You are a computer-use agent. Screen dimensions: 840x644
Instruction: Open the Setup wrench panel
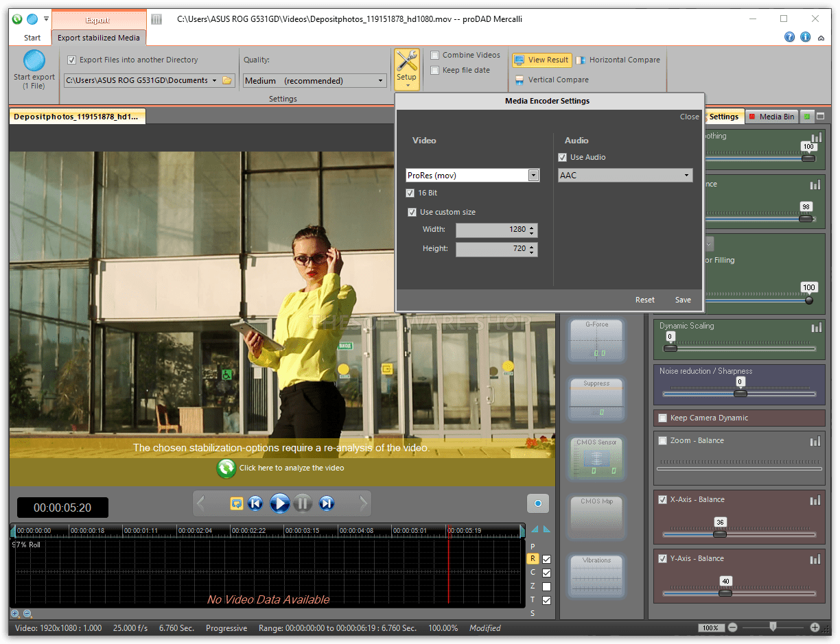point(406,68)
